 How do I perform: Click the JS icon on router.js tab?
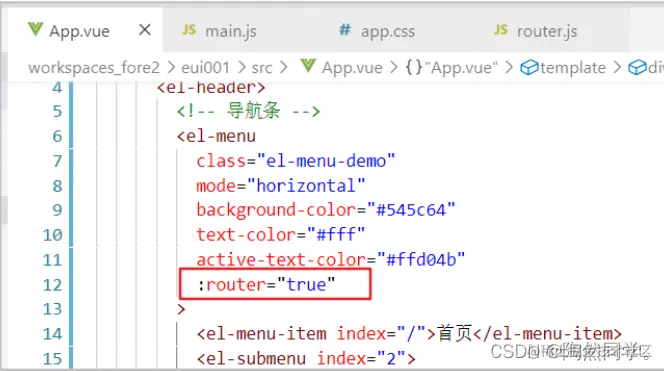pyautogui.click(x=501, y=30)
